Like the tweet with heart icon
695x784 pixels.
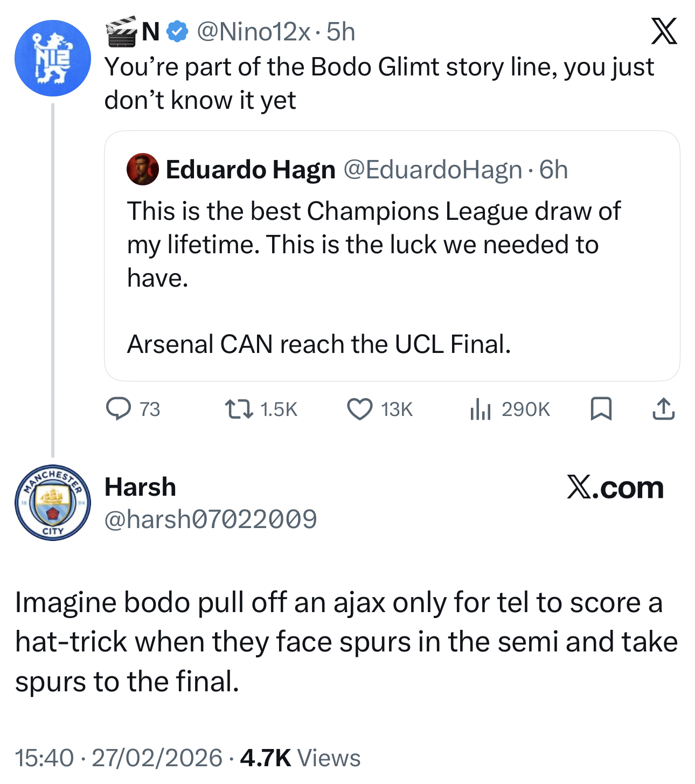[x=359, y=409]
